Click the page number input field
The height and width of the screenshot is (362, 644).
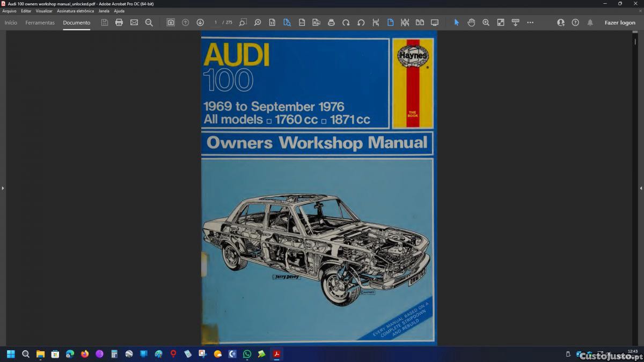point(216,23)
